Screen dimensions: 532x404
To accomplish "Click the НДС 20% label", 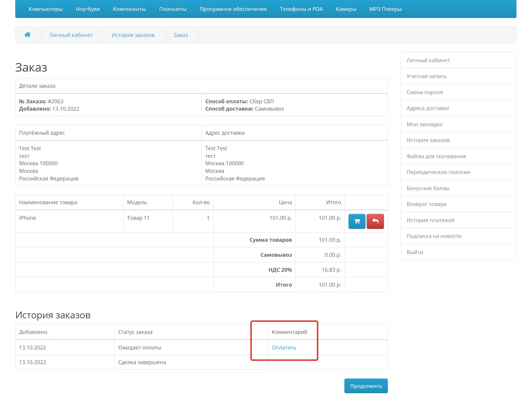I will pos(280,270).
